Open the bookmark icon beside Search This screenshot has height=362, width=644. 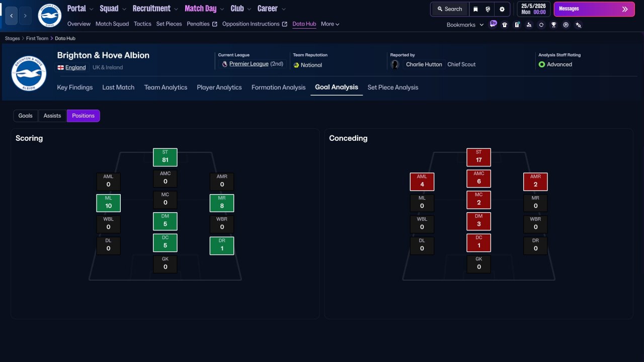(475, 9)
